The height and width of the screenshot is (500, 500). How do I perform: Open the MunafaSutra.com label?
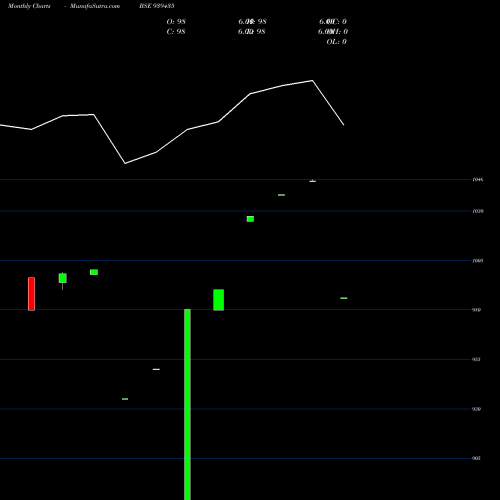point(95,6)
